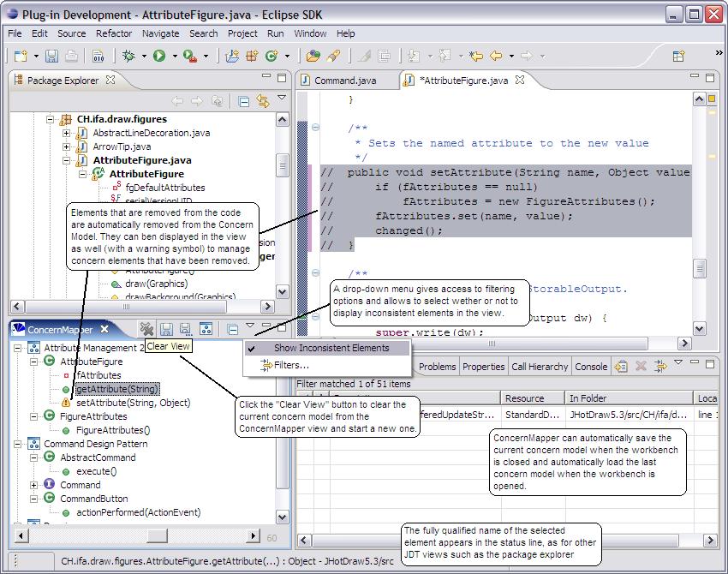Open the Window menu
Image resolution: width=728 pixels, height=574 pixels.
(310, 33)
